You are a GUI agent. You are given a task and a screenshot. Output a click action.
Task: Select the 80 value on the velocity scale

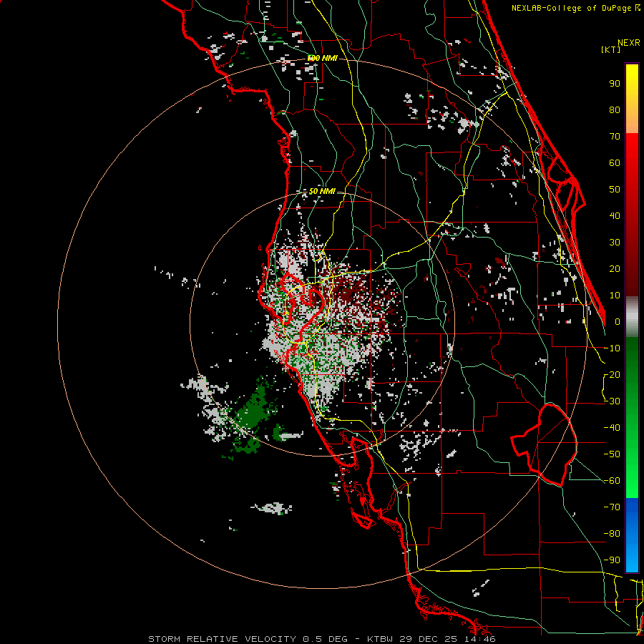tap(615, 110)
